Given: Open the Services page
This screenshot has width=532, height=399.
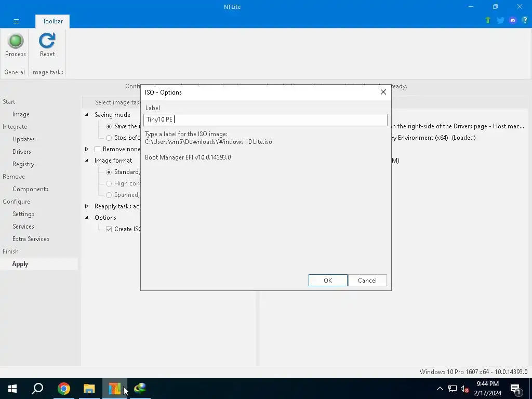Looking at the screenshot, I should click(23, 227).
